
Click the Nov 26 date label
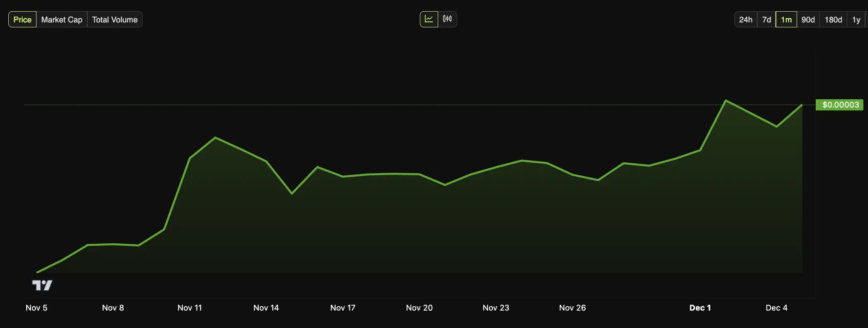pos(572,308)
